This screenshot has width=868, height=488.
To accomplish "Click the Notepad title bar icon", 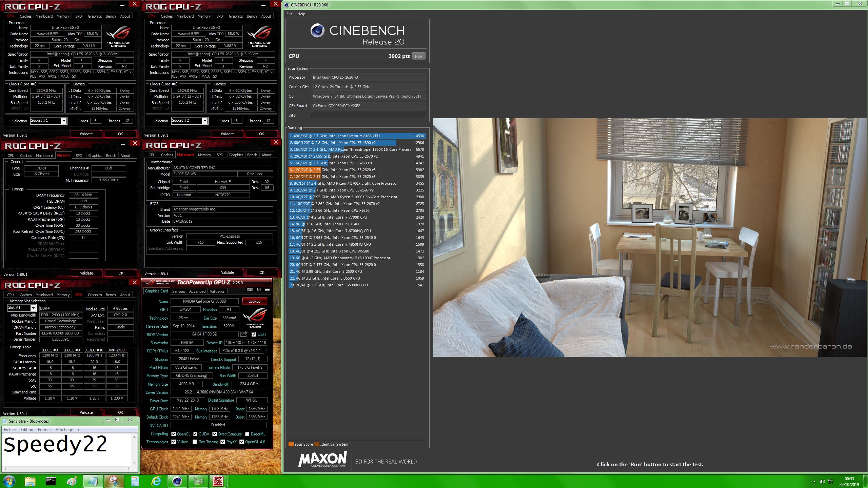I will click(5, 421).
